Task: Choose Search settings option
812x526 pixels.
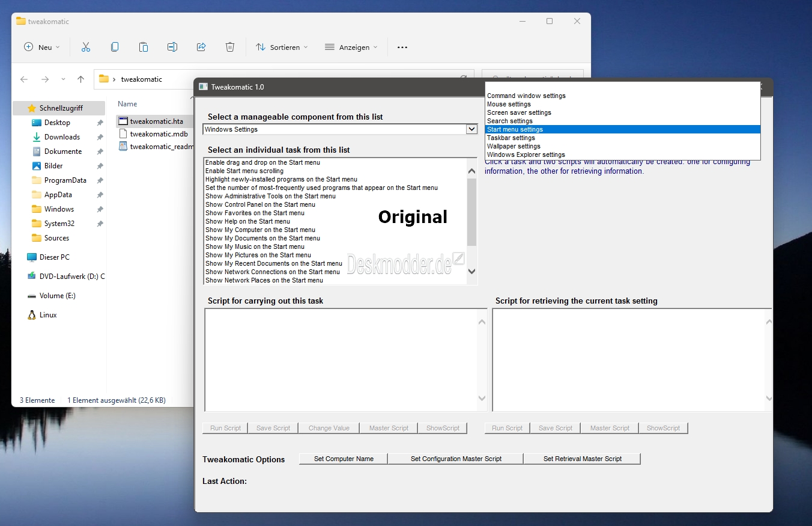Action: point(623,121)
